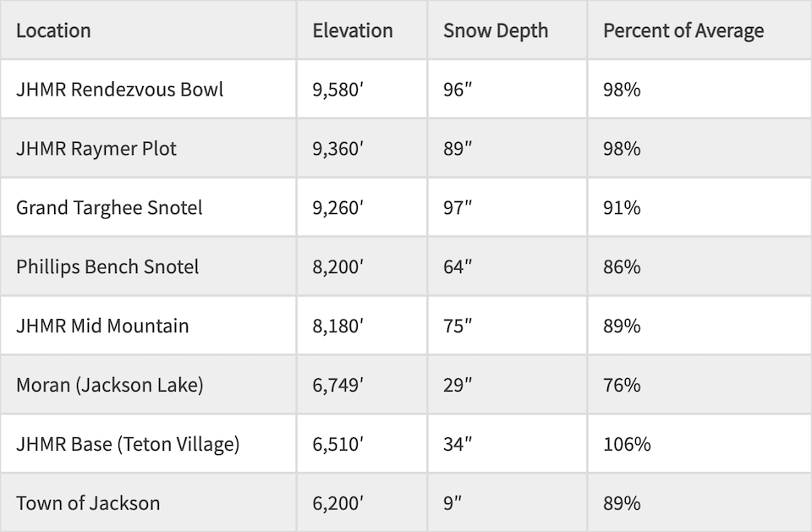Click the Location column header
The image size is (812, 532).
pos(53,31)
